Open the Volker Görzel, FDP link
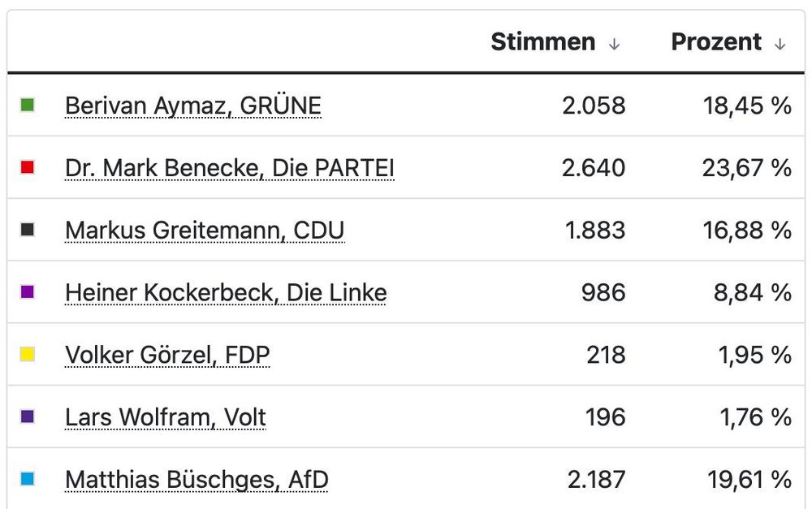The width and height of the screenshot is (812, 509). [x=167, y=356]
